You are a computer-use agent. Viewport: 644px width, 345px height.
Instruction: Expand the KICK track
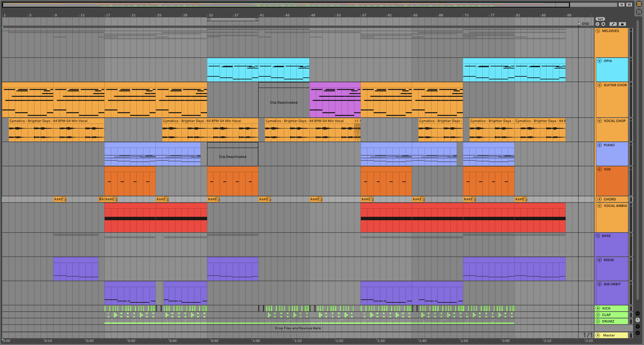coord(598,309)
